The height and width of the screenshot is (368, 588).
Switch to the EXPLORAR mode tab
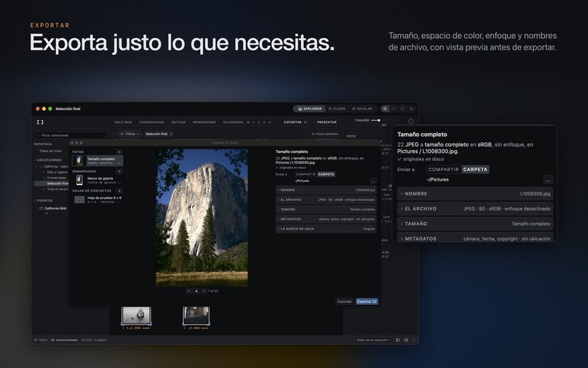310,109
